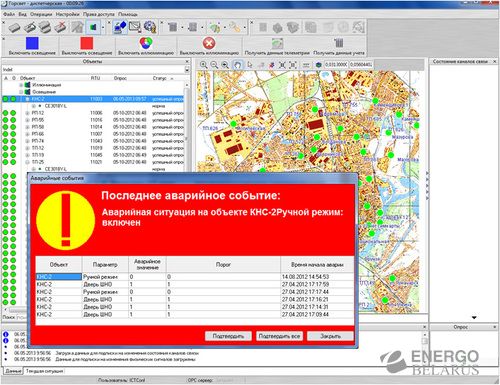Open the Операции menu

(x=41, y=14)
